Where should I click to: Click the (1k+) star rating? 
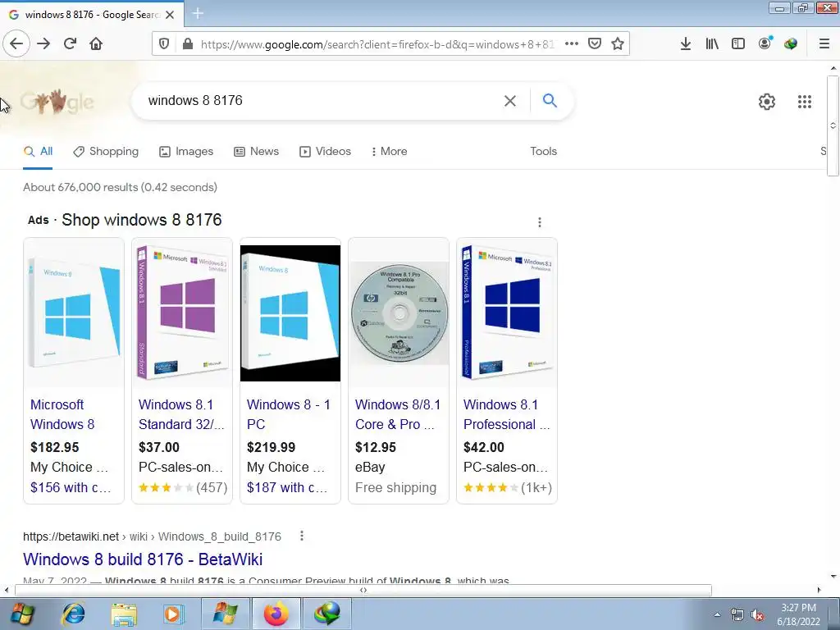pyautogui.click(x=507, y=487)
